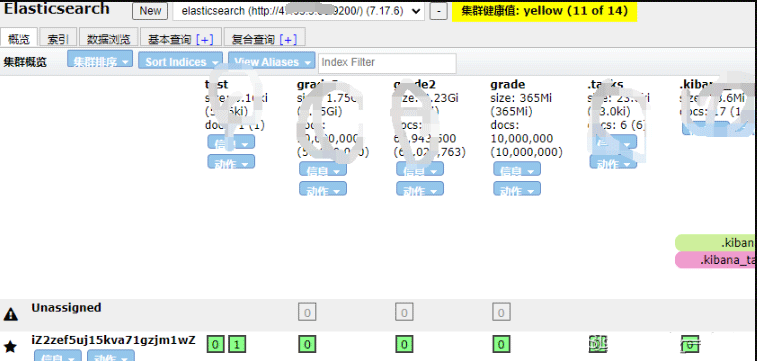Open the View Aliases dropdown
The image size is (757, 361).
tap(272, 62)
